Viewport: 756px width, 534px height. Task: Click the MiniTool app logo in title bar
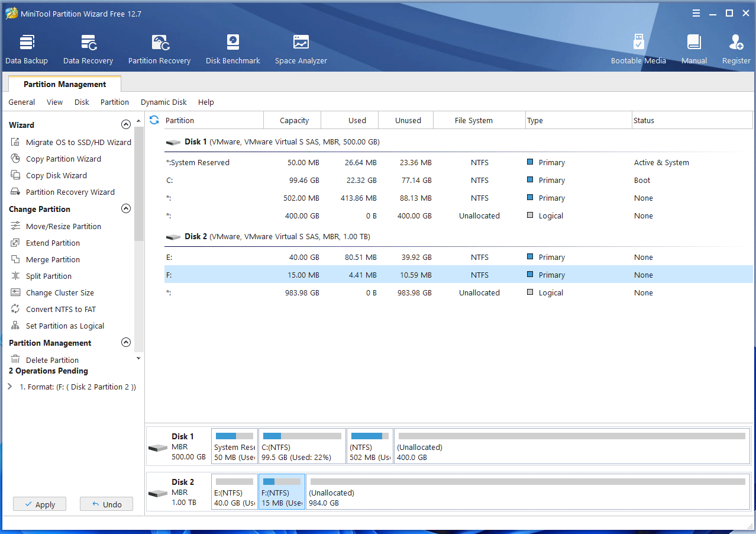tap(11, 13)
